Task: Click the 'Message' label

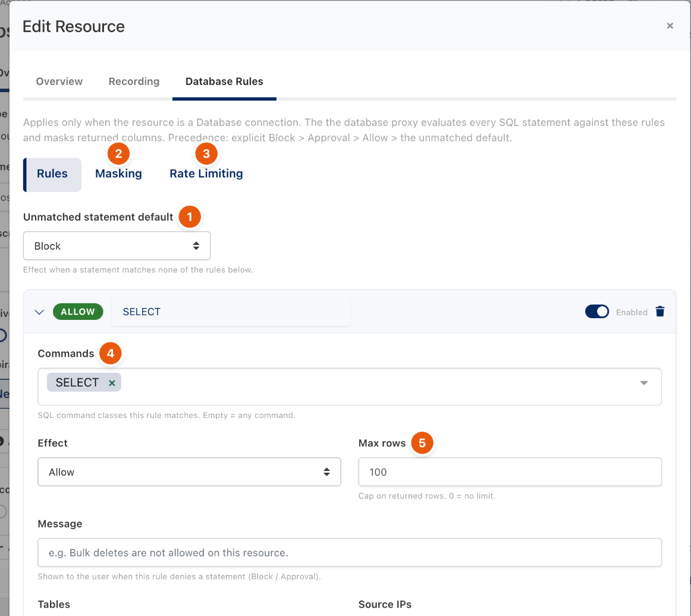Action: [x=60, y=524]
